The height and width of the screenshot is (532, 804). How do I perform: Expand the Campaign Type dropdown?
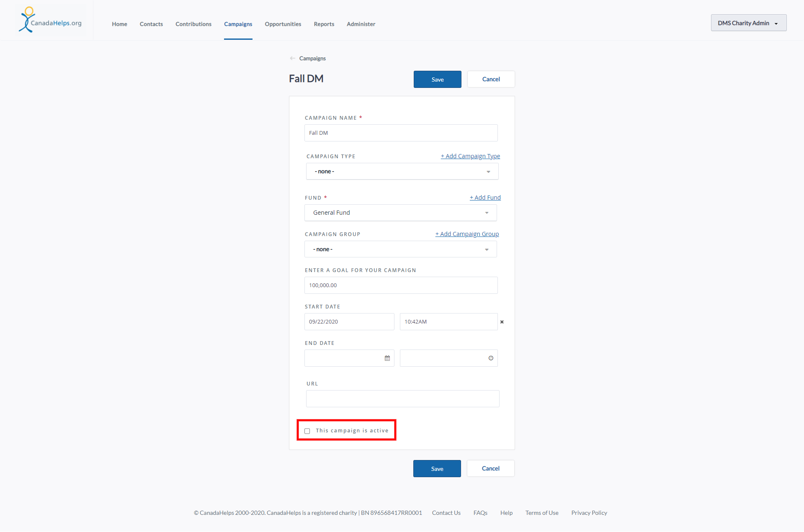pos(402,172)
